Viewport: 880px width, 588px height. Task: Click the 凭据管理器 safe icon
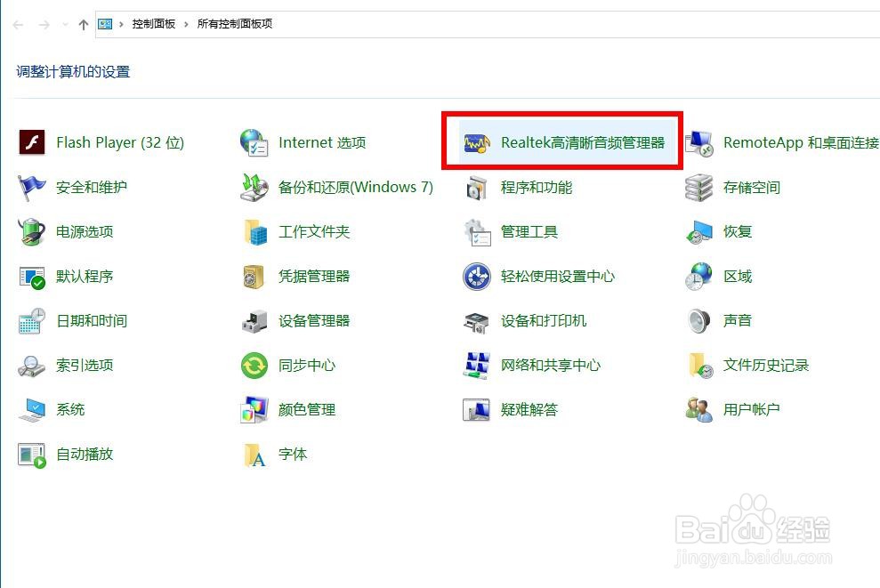point(254,277)
